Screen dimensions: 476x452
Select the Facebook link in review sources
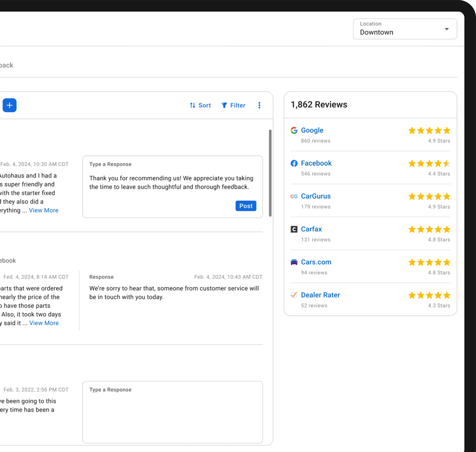click(x=316, y=163)
